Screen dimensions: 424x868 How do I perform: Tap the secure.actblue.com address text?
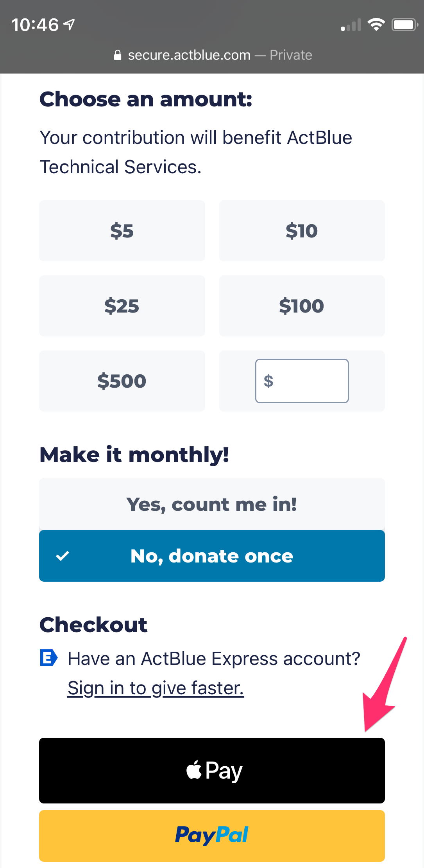[189, 56]
